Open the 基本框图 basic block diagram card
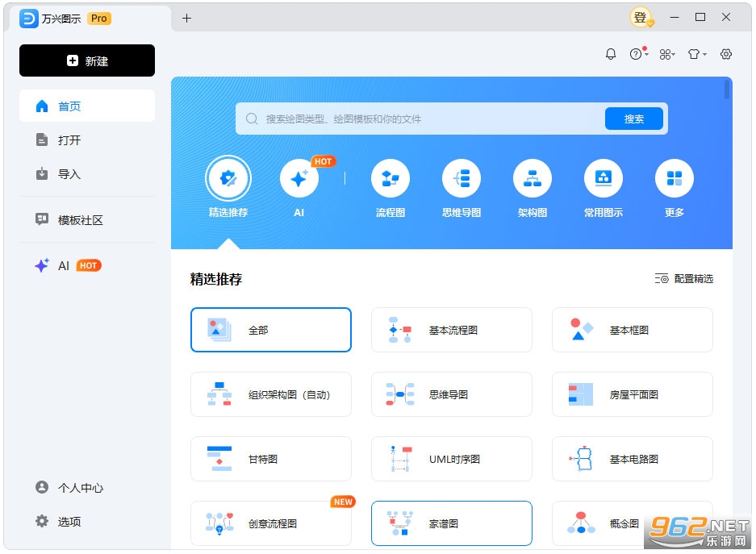 pos(632,330)
